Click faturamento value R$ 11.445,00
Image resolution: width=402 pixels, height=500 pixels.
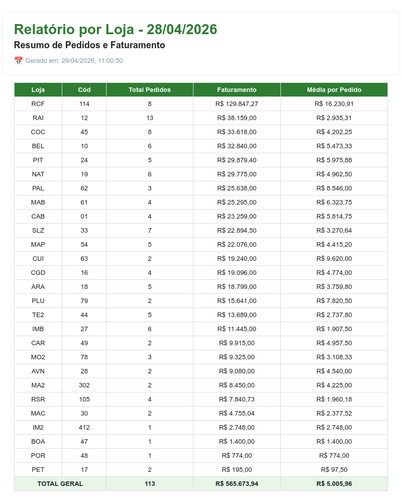pos(237,329)
